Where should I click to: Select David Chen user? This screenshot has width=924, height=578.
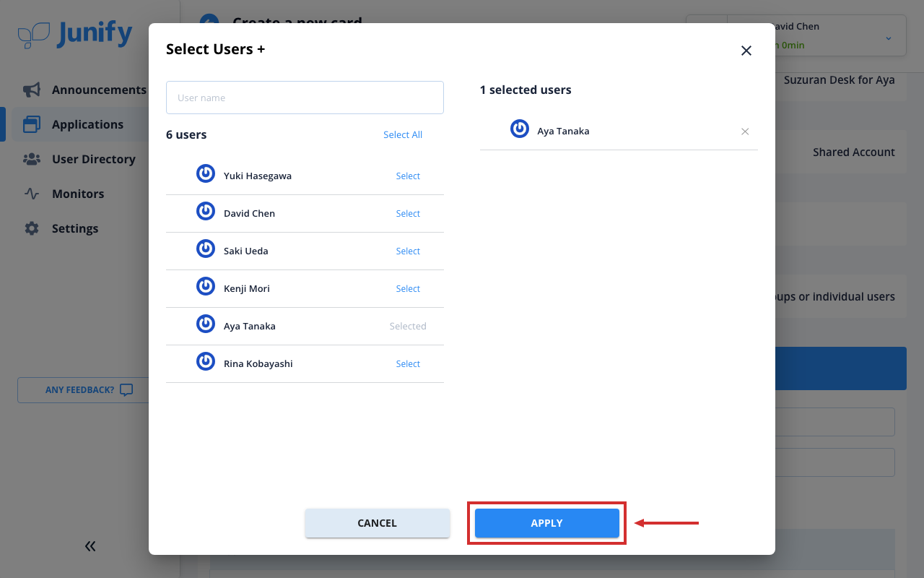click(x=408, y=214)
